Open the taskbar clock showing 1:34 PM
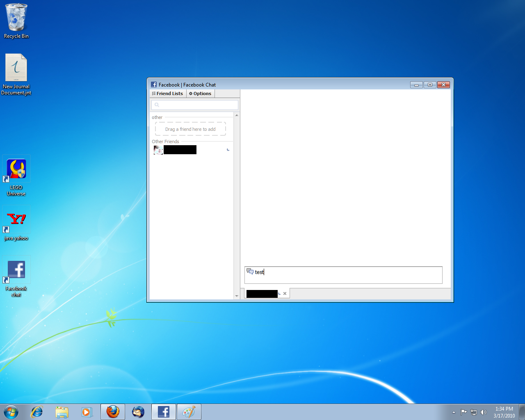Image resolution: width=525 pixels, height=420 pixels. [x=504, y=412]
